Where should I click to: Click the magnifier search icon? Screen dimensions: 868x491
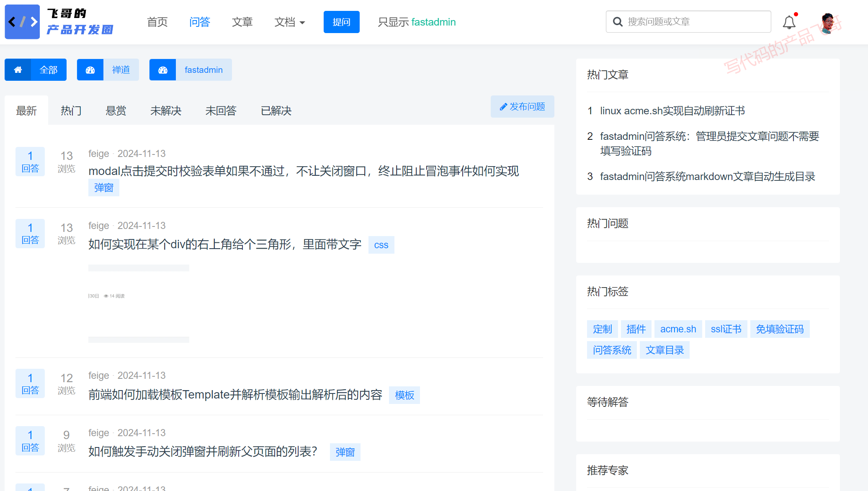click(x=618, y=22)
